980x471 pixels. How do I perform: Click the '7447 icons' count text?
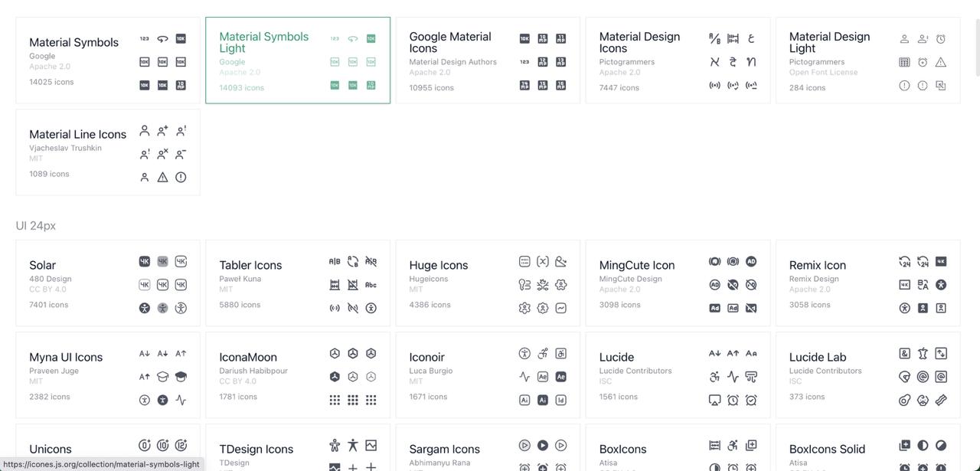tap(619, 88)
